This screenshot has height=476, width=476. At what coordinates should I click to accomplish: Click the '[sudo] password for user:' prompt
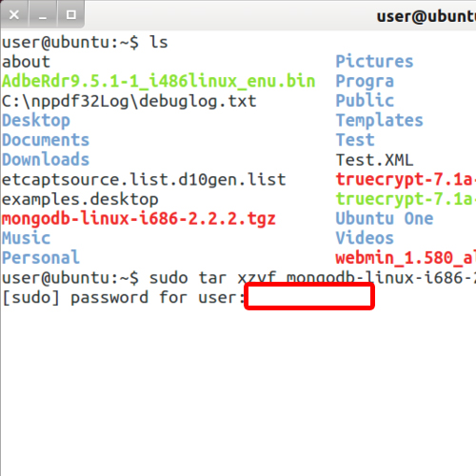[124, 298]
